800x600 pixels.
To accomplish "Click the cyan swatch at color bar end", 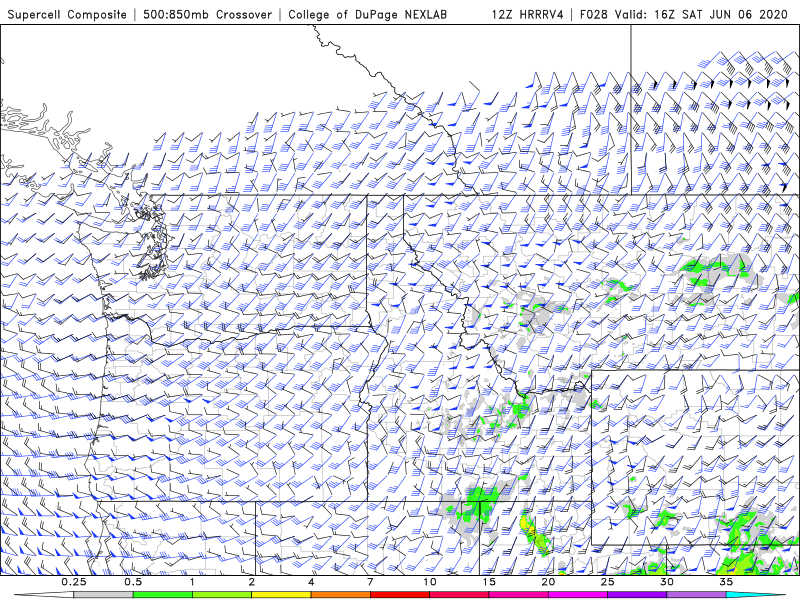I will click(755, 595).
